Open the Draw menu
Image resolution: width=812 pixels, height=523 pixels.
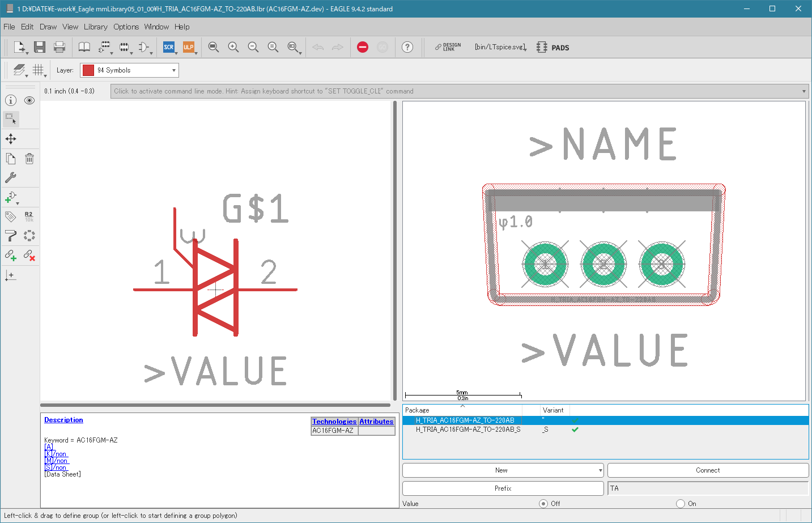click(x=48, y=27)
